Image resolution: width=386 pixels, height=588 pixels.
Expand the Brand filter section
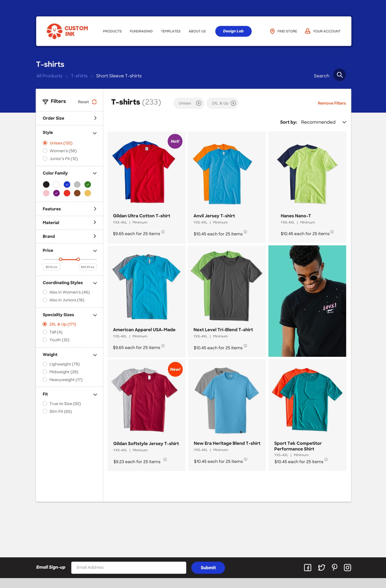(x=69, y=236)
